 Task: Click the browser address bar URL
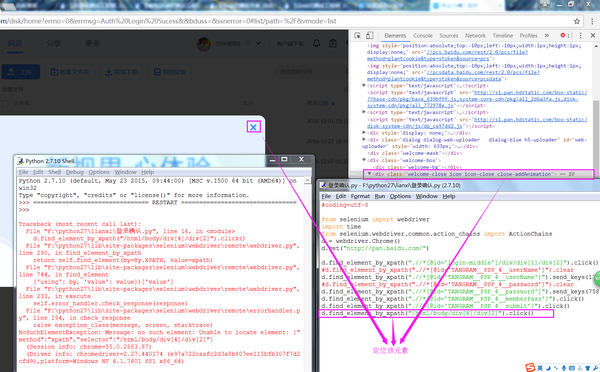coord(168,21)
